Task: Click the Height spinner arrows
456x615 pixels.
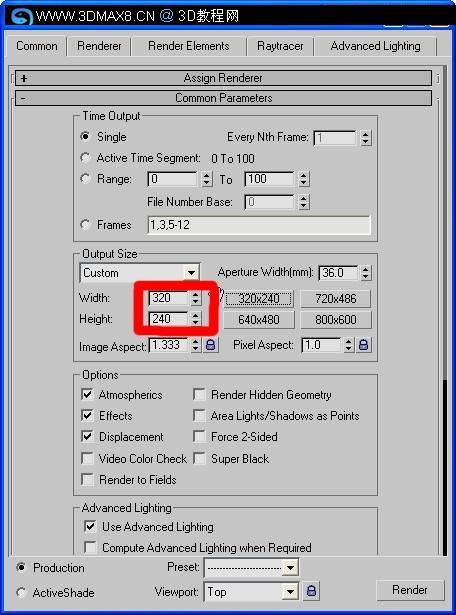Action: coord(195,318)
